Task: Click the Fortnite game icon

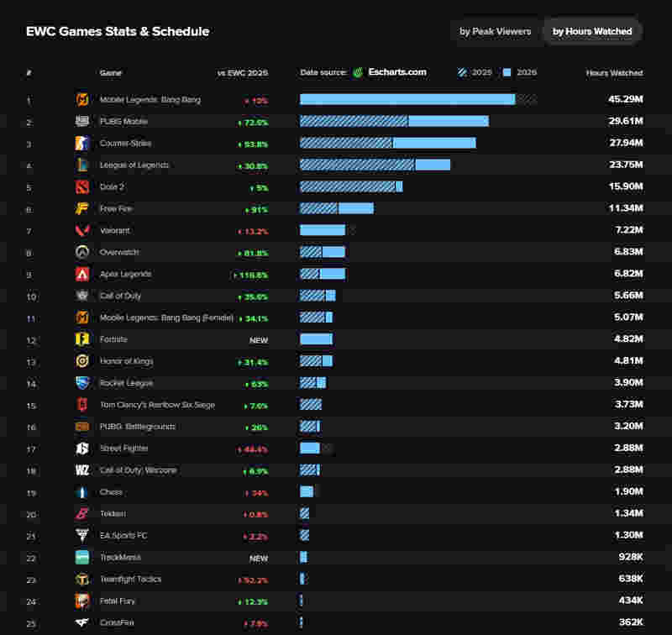Action: click(x=82, y=339)
